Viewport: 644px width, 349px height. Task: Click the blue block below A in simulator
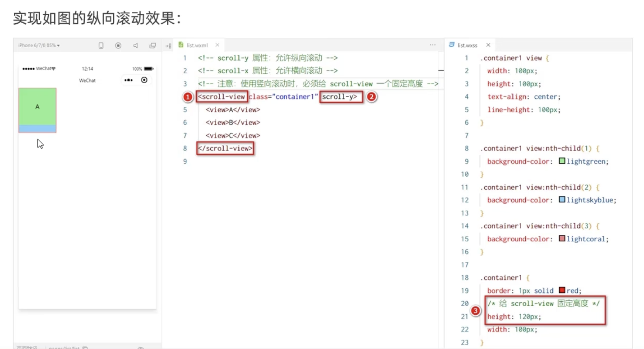point(37,129)
